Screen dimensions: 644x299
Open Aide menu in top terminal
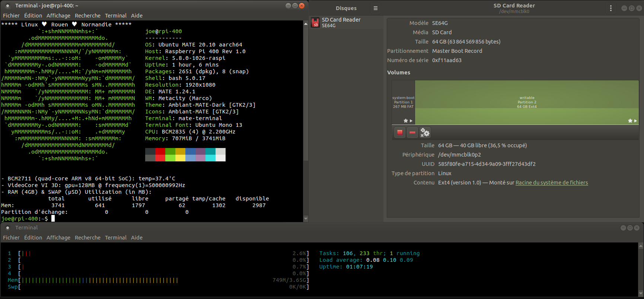[x=137, y=16]
